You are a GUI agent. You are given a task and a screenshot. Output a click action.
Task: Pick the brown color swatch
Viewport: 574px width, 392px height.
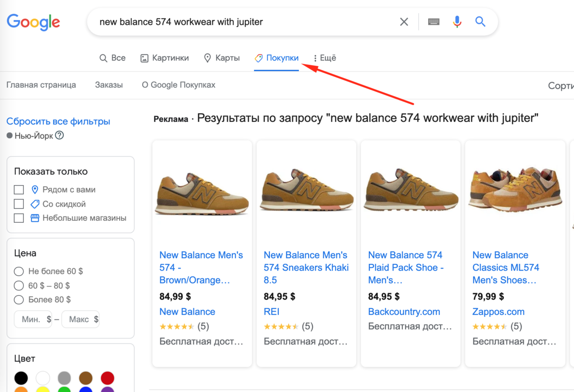point(86,378)
